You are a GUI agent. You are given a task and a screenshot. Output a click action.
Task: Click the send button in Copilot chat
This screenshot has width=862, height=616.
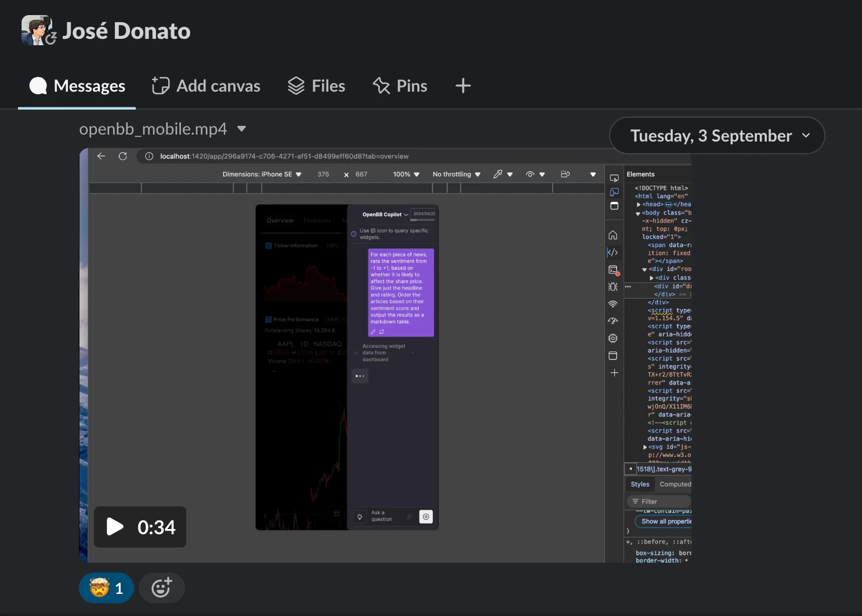pyautogui.click(x=426, y=516)
